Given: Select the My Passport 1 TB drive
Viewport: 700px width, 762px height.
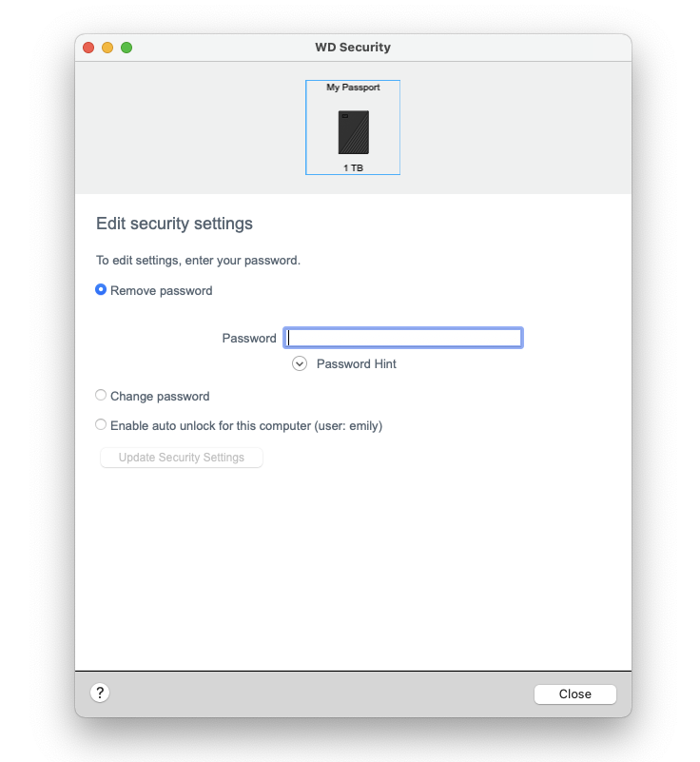Looking at the screenshot, I should [x=353, y=127].
